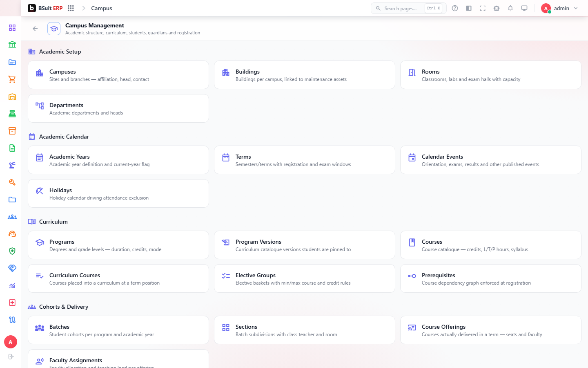
Task: Click the red avatar at sidebar bottom
Action: click(x=11, y=342)
